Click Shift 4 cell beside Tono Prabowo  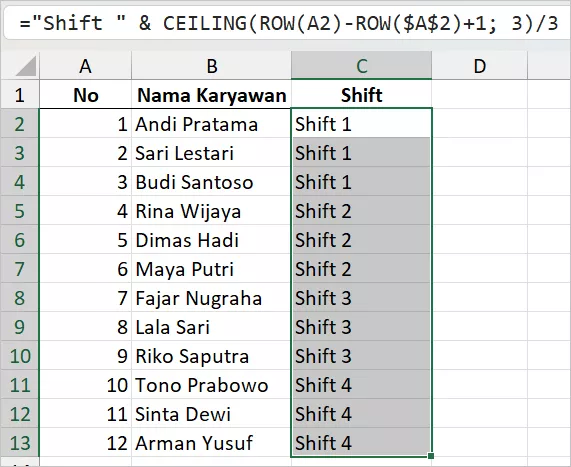click(361, 385)
